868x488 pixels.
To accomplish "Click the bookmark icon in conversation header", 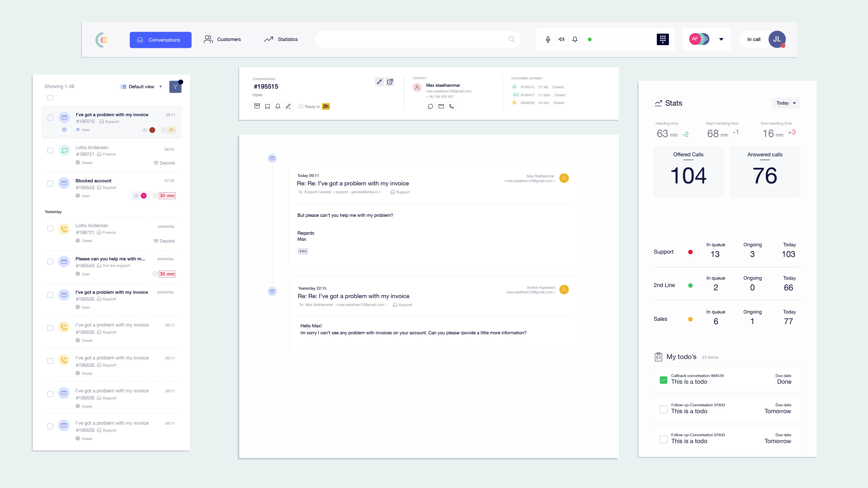I will [267, 106].
